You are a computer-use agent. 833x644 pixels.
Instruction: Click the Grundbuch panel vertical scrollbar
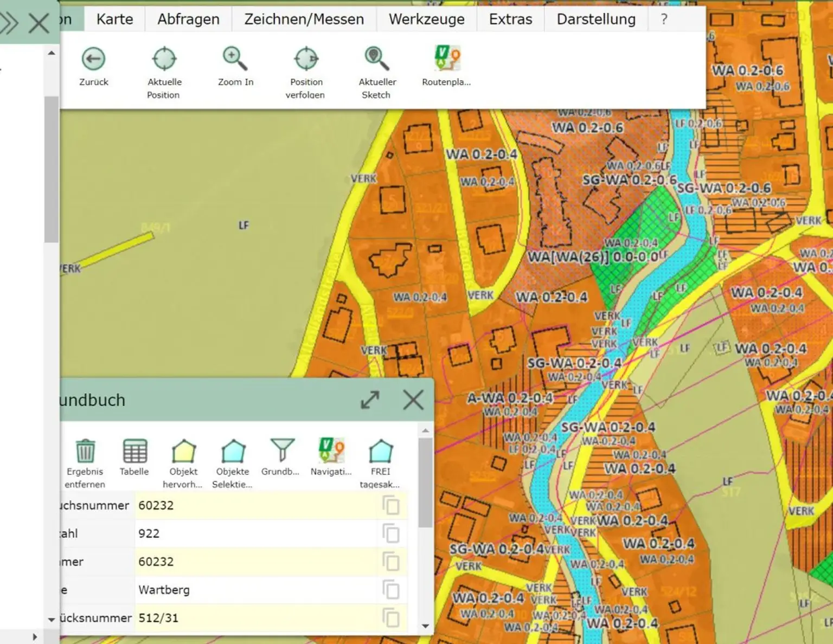[426, 482]
